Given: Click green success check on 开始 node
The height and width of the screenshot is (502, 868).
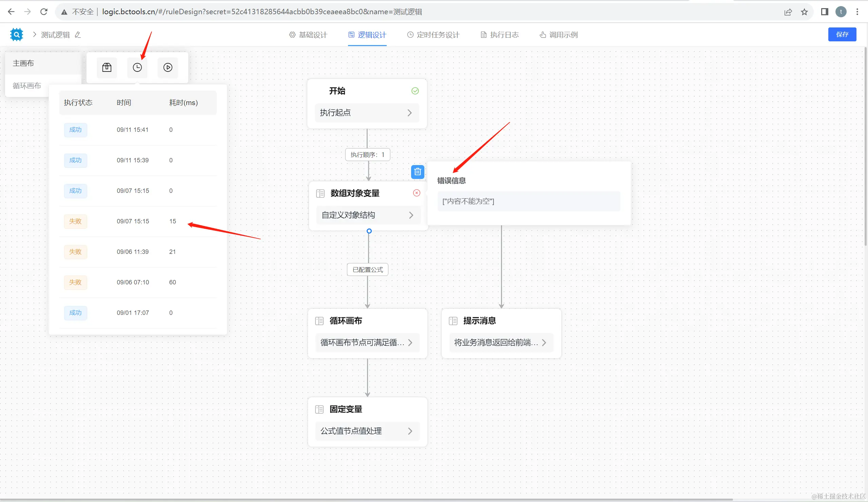Looking at the screenshot, I should [x=415, y=91].
